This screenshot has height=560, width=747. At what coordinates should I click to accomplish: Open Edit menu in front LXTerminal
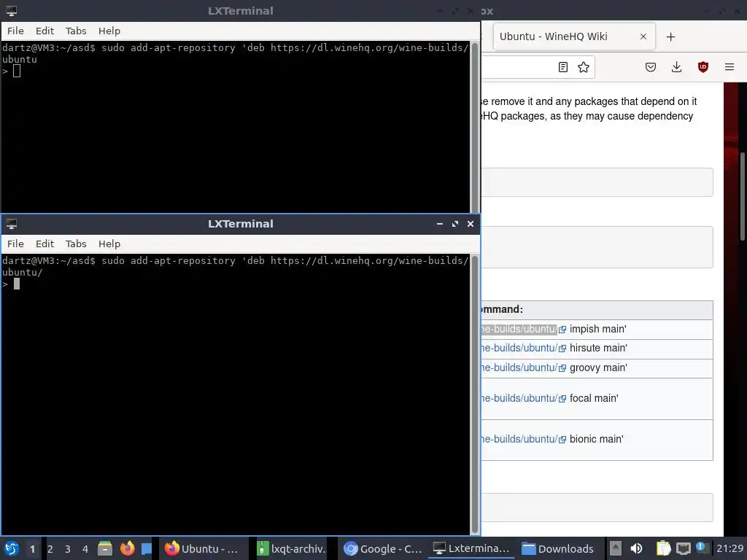[x=44, y=244]
